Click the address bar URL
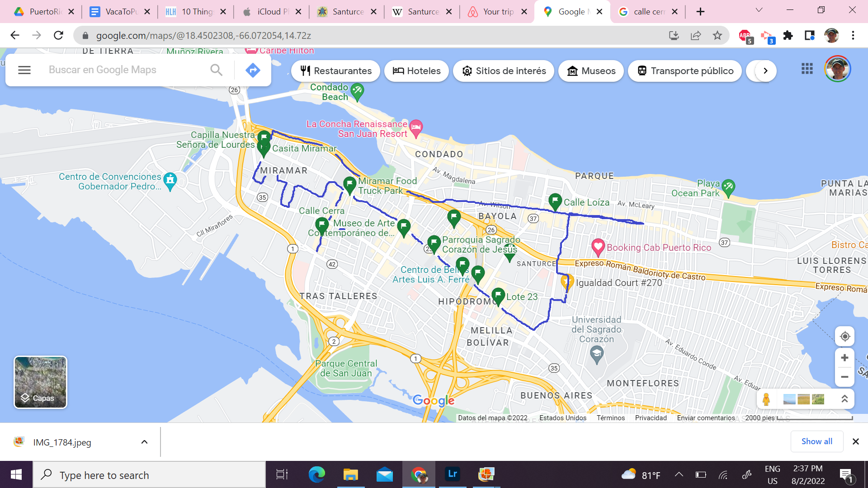 tap(203, 35)
